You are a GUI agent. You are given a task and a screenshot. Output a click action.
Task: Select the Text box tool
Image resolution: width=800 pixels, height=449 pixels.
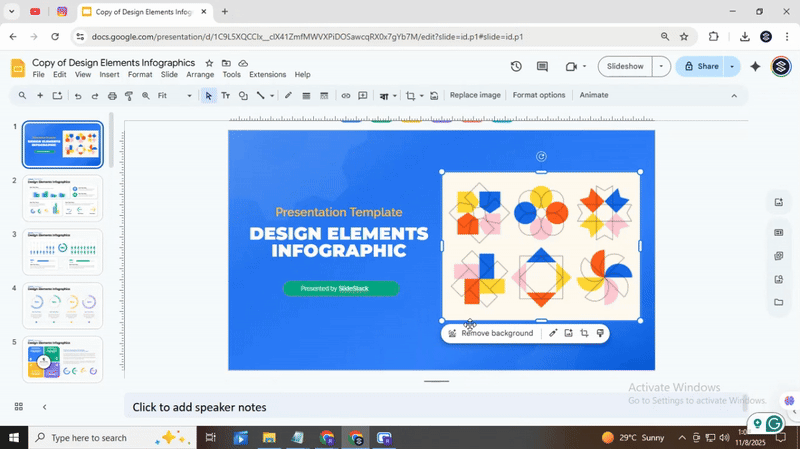225,96
